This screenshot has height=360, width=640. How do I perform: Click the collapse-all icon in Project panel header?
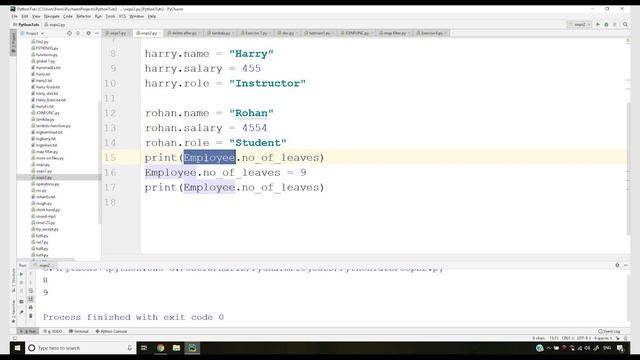point(78,33)
